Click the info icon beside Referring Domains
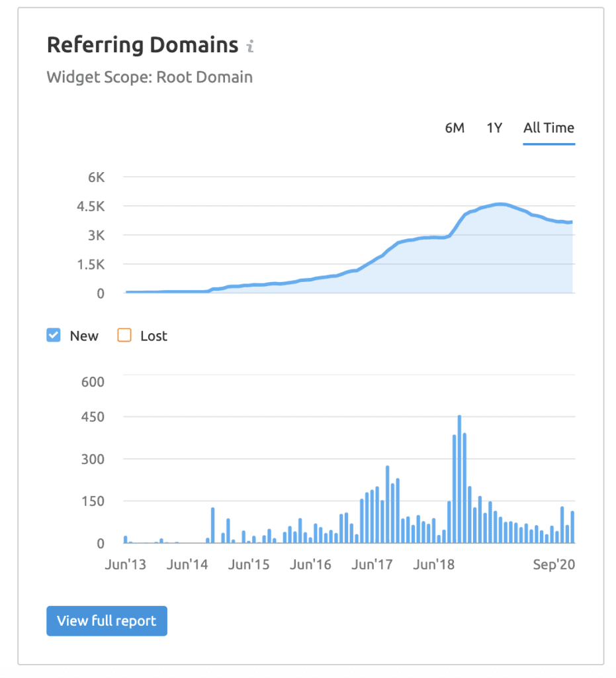Screen dimensions: 616x678 tap(250, 46)
